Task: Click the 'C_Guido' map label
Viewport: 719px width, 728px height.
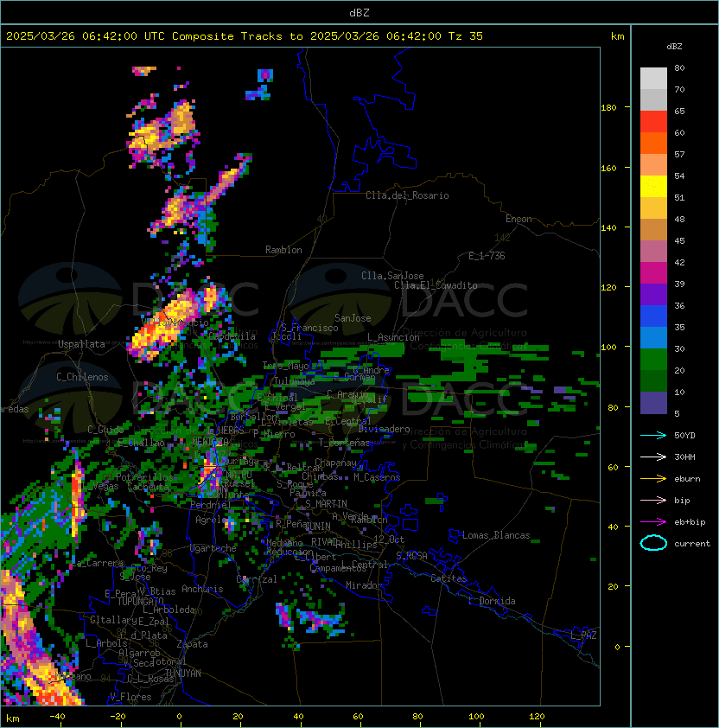Action: point(105,430)
